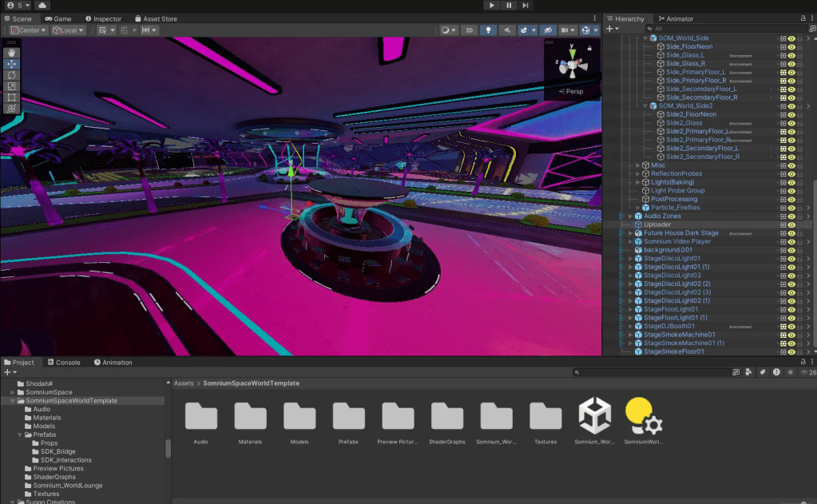The image size is (817, 504).
Task: Collapse the SOM_World_Side tree node
Action: [x=645, y=38]
